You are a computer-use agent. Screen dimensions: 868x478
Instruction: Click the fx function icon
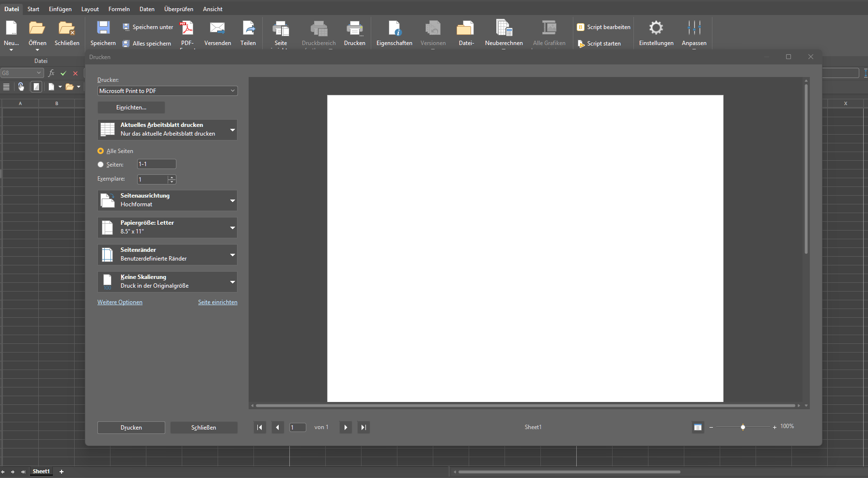click(51, 73)
